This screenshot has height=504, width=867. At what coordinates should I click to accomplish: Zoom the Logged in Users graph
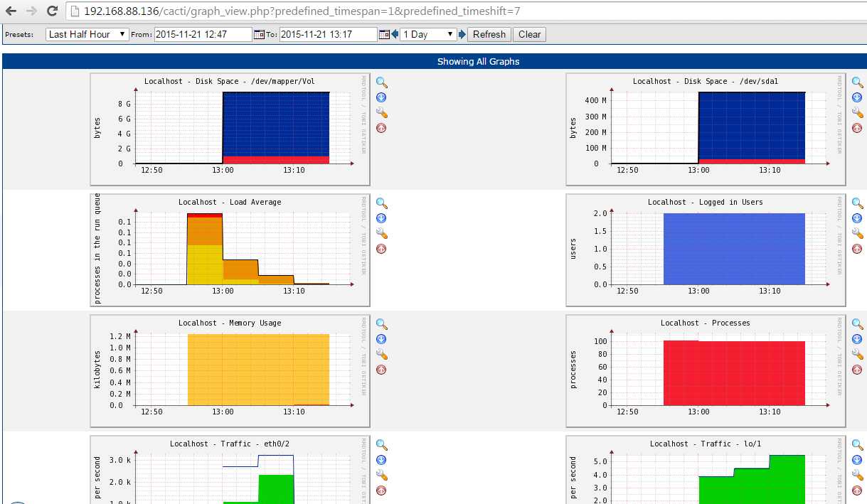(x=857, y=203)
